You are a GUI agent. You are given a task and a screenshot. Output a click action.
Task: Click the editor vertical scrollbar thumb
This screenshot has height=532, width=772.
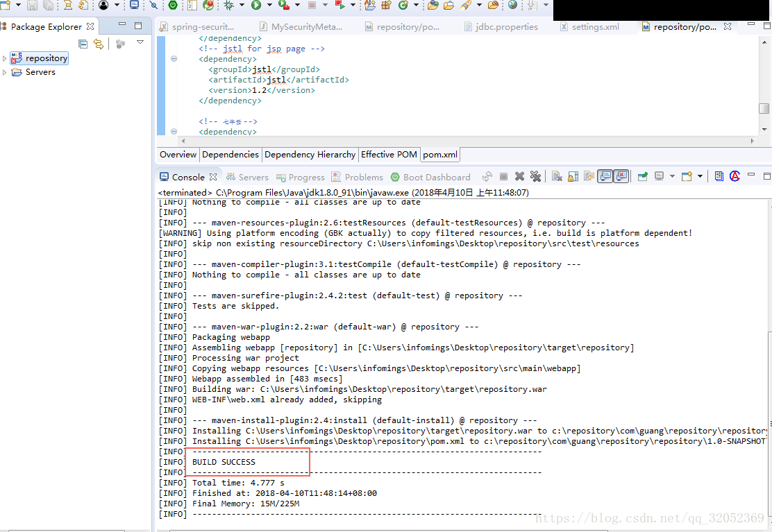pyautogui.click(x=764, y=108)
